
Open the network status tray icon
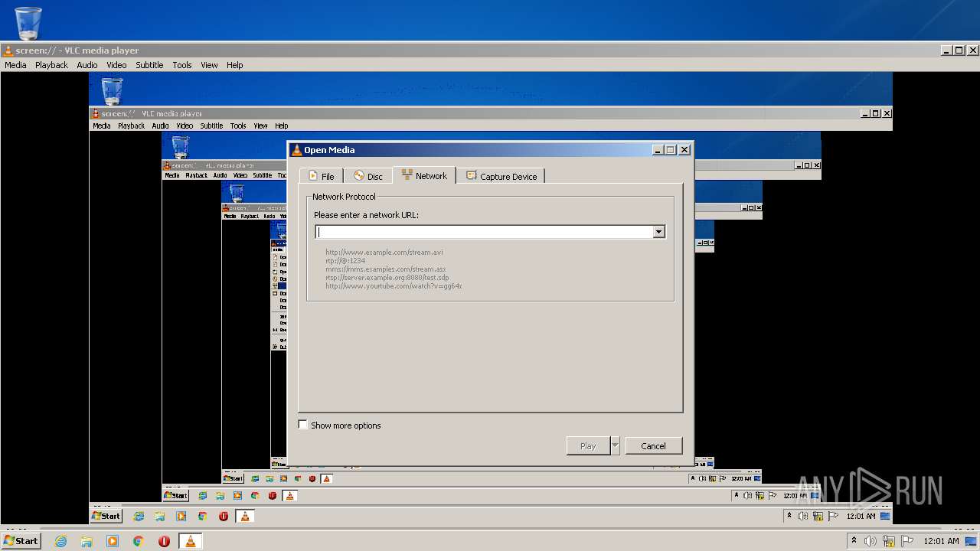click(889, 541)
